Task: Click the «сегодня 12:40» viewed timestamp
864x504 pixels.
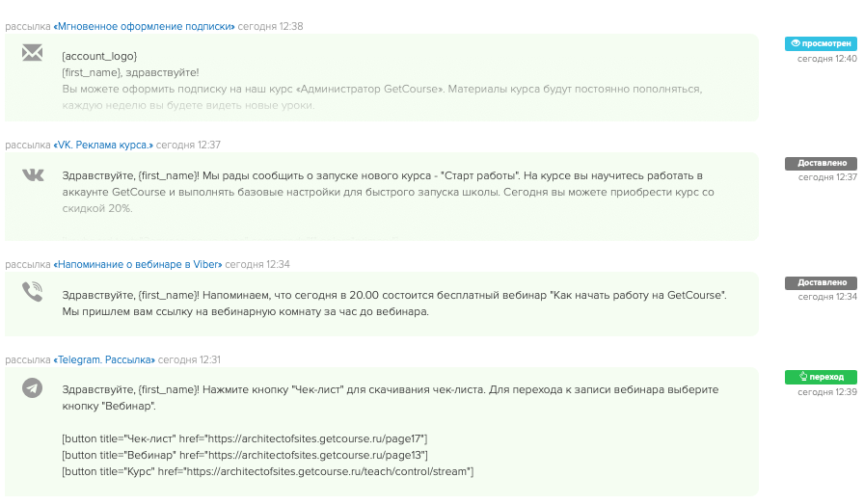Action: [x=826, y=59]
